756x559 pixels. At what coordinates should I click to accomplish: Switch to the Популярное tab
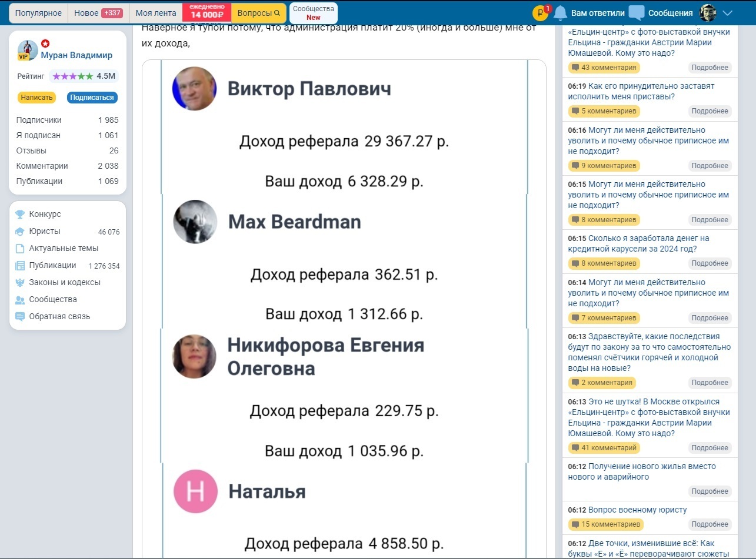click(x=38, y=12)
